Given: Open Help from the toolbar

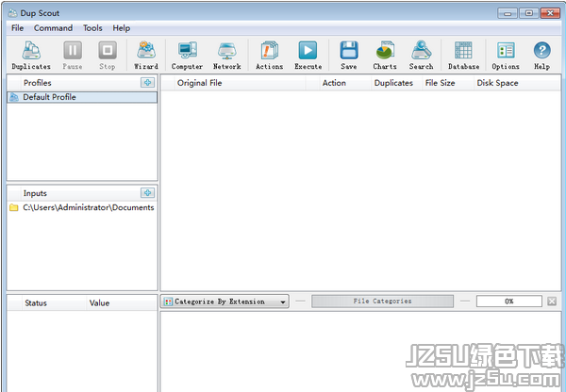Looking at the screenshot, I should (541, 55).
